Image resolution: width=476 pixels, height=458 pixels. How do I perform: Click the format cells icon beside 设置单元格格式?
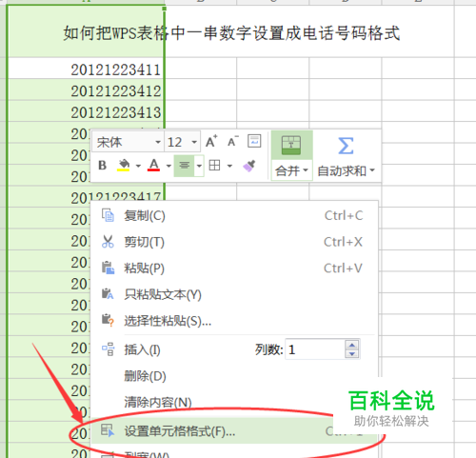[108, 430]
